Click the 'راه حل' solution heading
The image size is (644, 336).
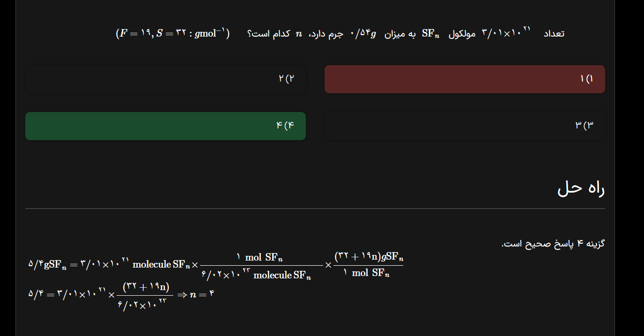point(581,188)
